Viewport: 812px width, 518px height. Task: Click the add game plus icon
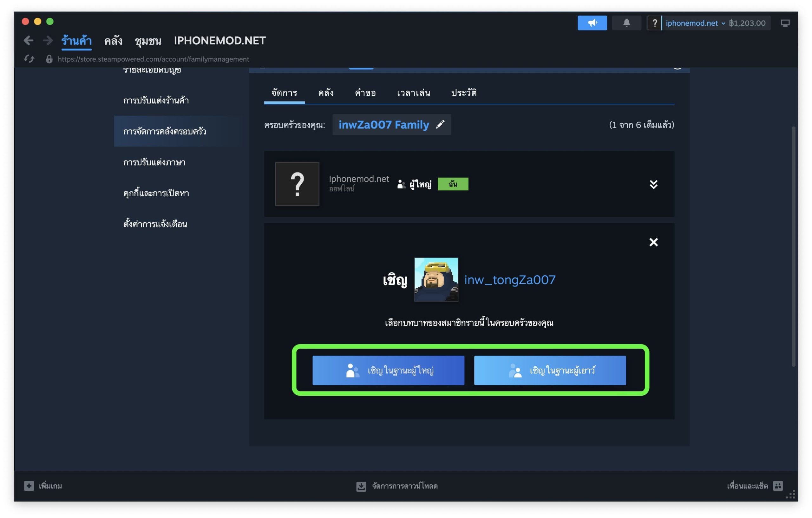tap(29, 486)
